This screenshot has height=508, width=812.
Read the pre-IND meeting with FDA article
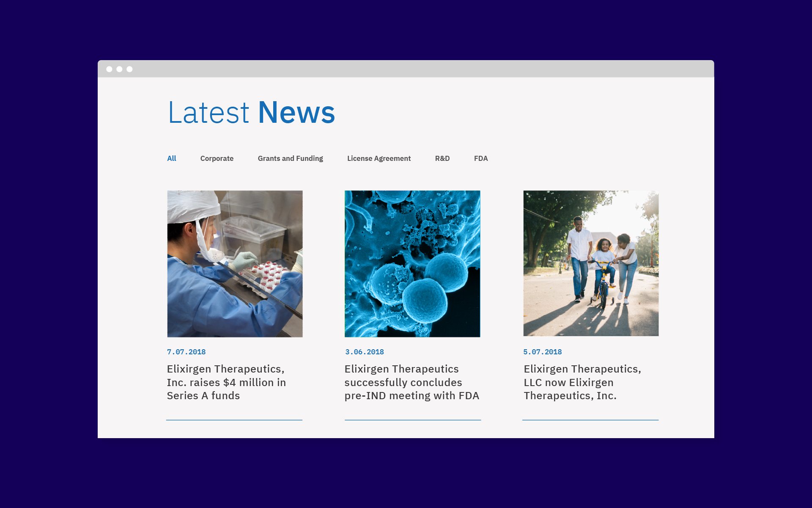coord(412,382)
